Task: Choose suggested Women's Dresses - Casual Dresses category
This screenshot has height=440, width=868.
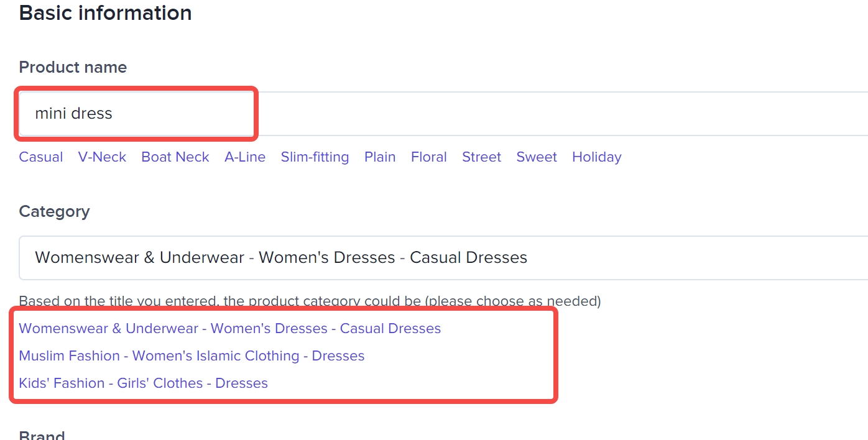Action: (x=230, y=329)
